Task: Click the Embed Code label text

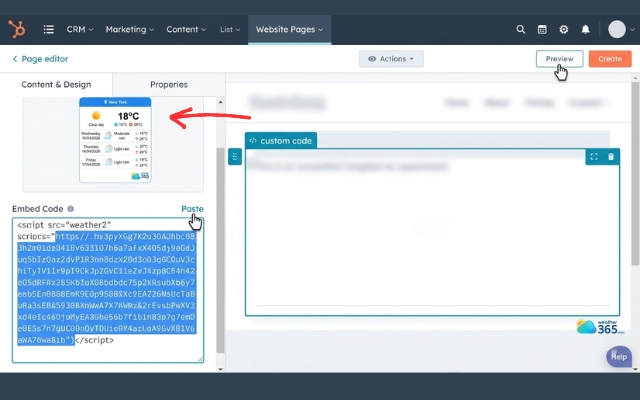Action: 38,209
